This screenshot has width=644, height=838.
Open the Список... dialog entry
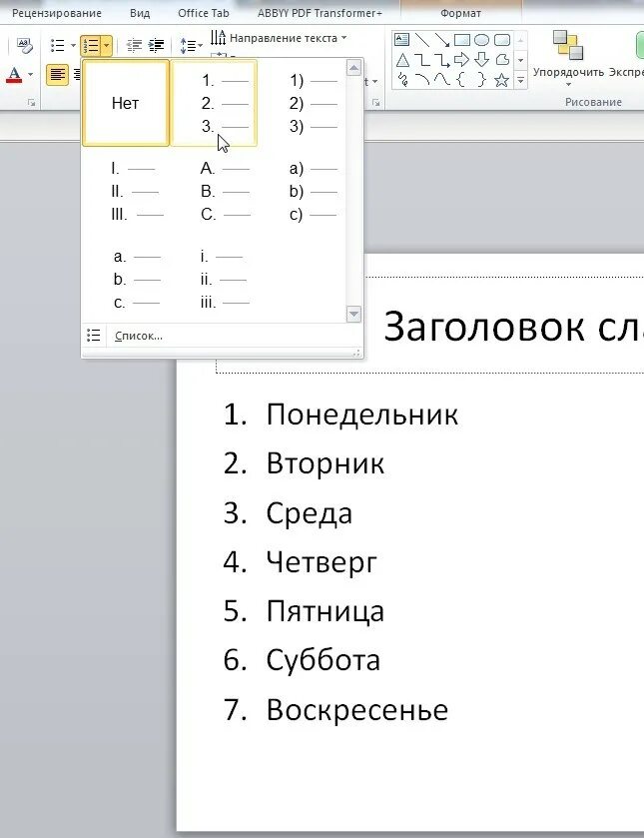pos(222,336)
